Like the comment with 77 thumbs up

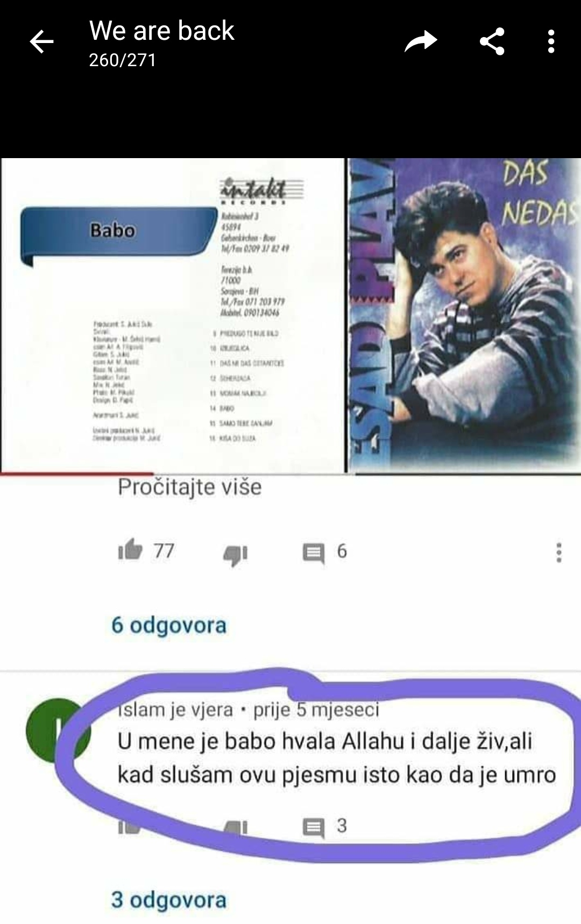pyautogui.click(x=130, y=551)
